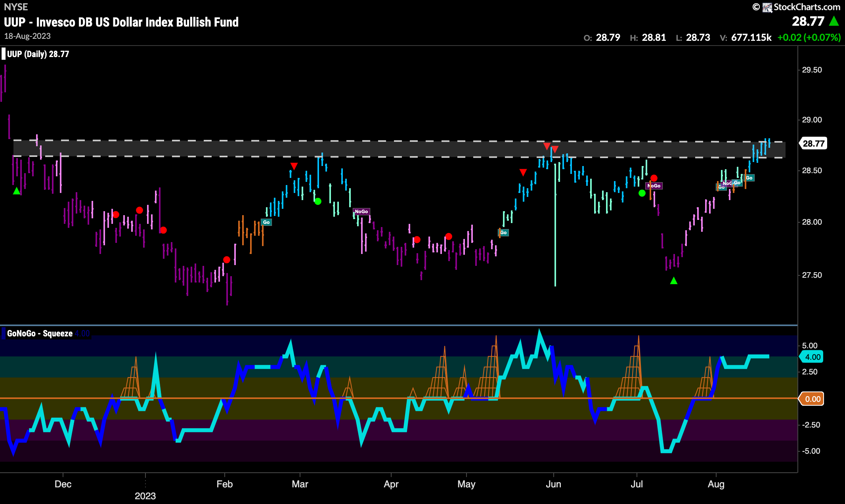Click the 28.00 price axis label
The height and width of the screenshot is (504, 845).
812,222
